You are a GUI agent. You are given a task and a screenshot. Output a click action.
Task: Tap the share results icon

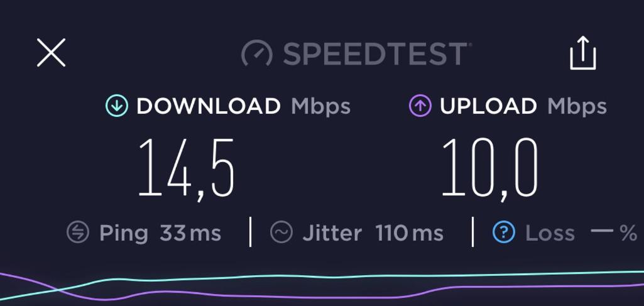coord(583,53)
